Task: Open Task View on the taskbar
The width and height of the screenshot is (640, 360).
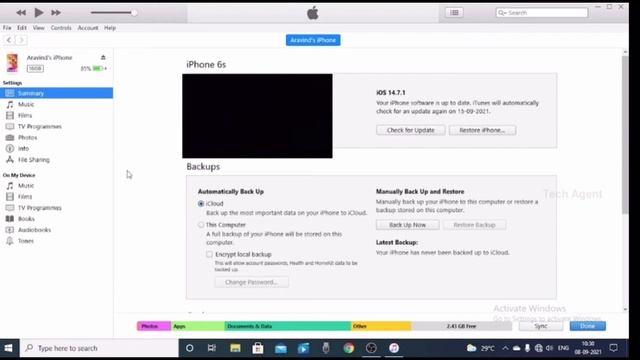Action: click(x=212, y=348)
